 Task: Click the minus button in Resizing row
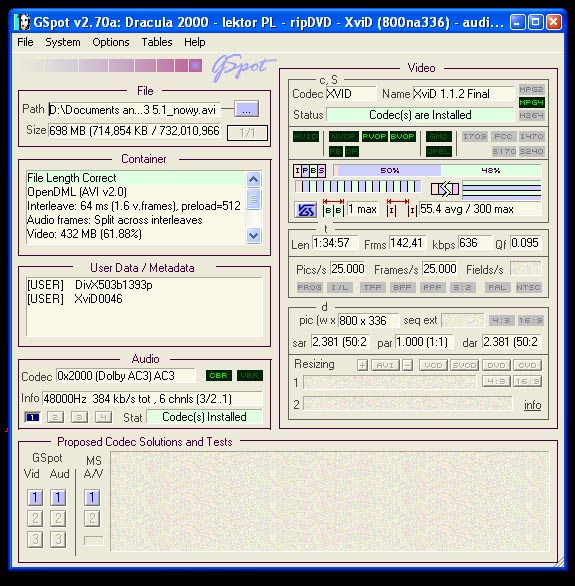pos(408,365)
